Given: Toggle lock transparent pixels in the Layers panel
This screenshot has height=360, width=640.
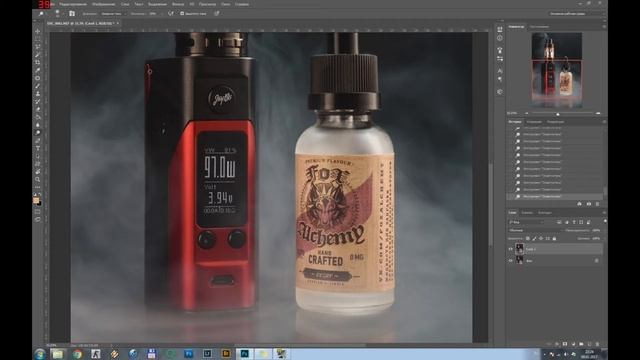Looking at the screenshot, I should pyautogui.click(x=528, y=238).
